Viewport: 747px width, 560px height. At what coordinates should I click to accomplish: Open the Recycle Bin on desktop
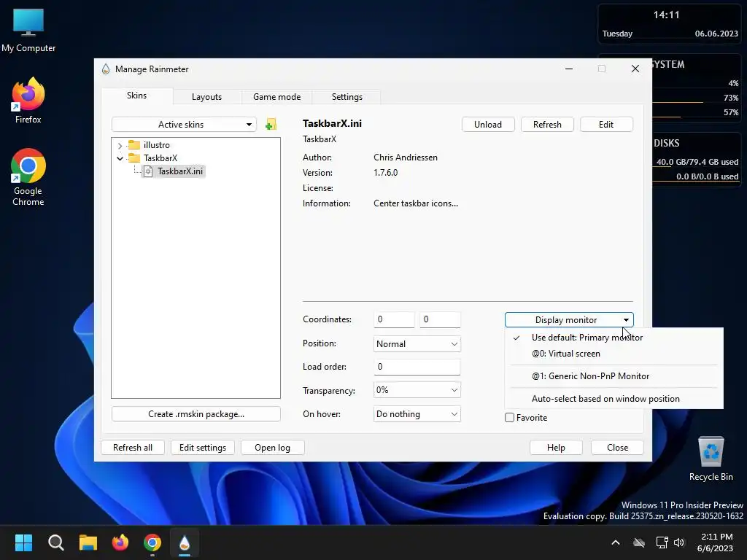(x=711, y=459)
